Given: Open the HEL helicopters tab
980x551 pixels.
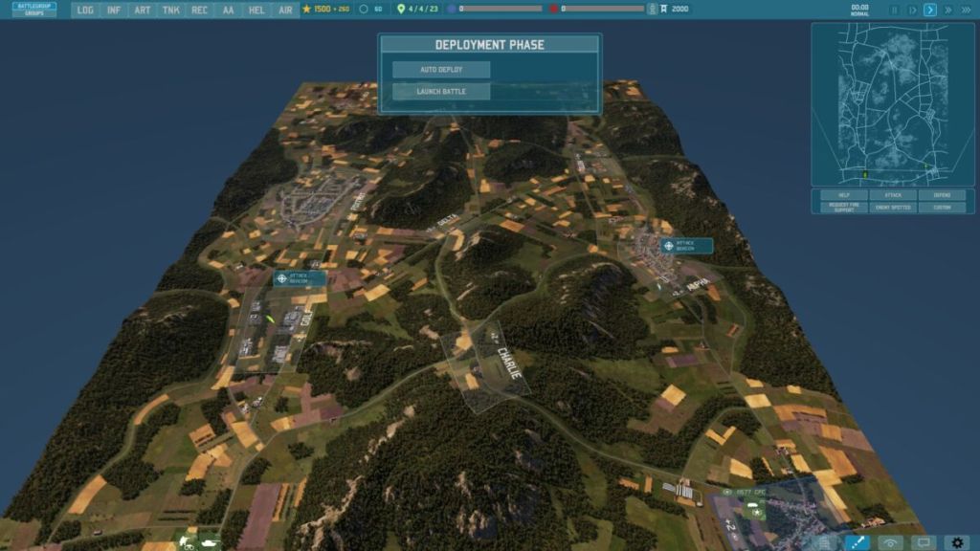Looking at the screenshot, I should 256,10.
